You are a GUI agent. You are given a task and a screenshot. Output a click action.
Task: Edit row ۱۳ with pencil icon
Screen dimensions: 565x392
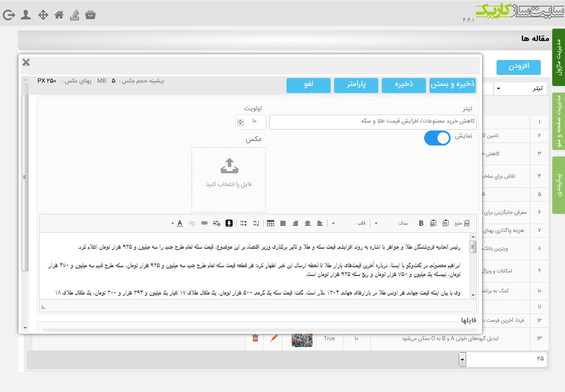(274, 338)
